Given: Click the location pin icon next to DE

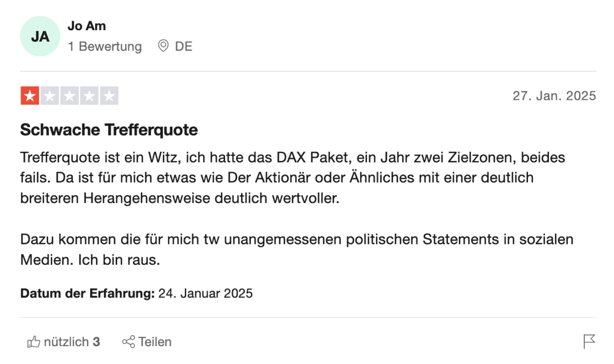Looking at the screenshot, I should point(162,46).
